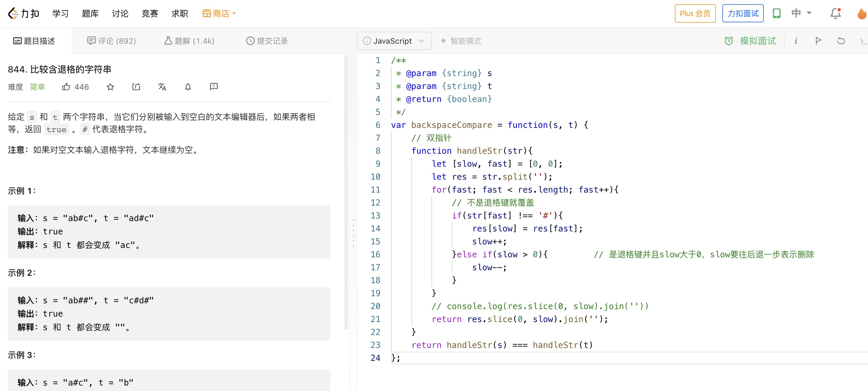Run code with the play icon
Viewport: 868px width, 391px height.
coord(818,41)
